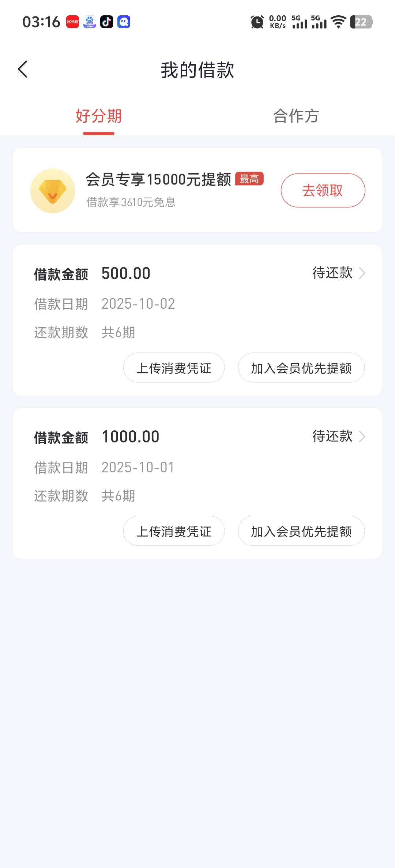Expand 待还款 details for 1000.00 loan
Image resolution: width=395 pixels, height=868 pixels.
click(338, 436)
